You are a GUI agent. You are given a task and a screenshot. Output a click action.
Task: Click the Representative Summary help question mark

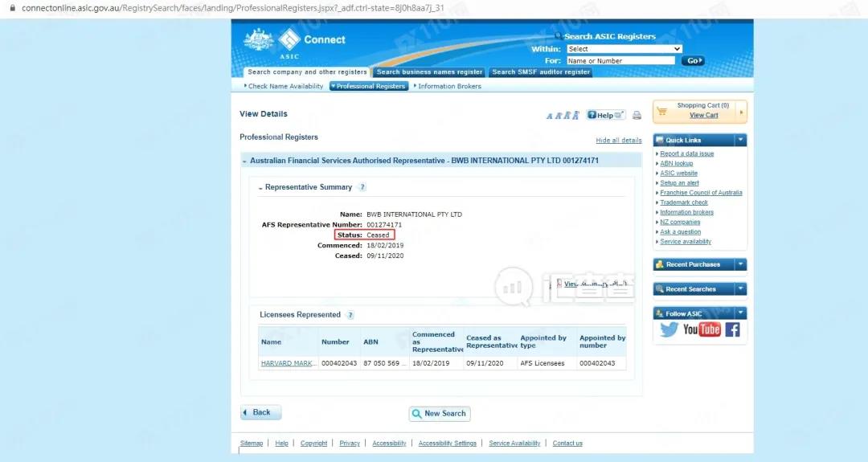[x=362, y=187]
